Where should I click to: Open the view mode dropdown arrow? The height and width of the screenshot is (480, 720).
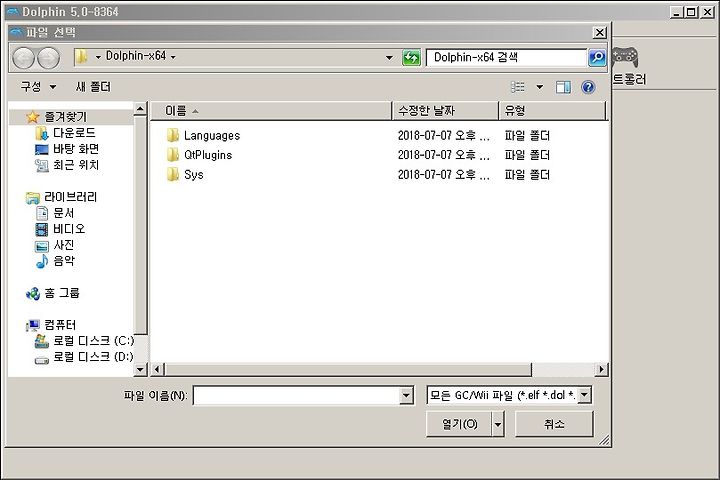pyautogui.click(x=540, y=87)
